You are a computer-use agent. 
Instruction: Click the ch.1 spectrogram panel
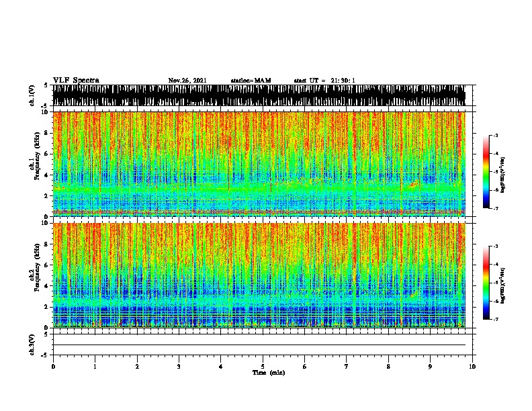pyautogui.click(x=259, y=164)
